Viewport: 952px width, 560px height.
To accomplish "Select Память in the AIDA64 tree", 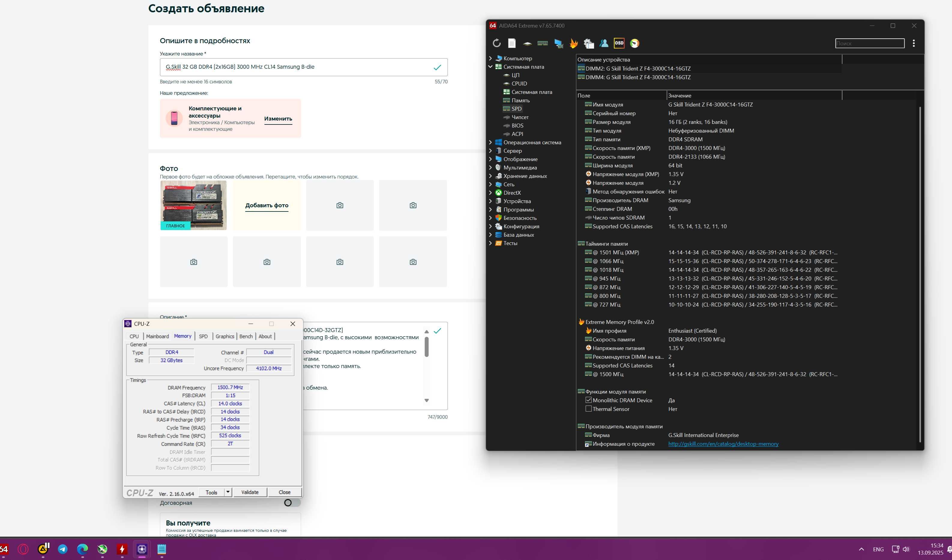I will 521,100.
